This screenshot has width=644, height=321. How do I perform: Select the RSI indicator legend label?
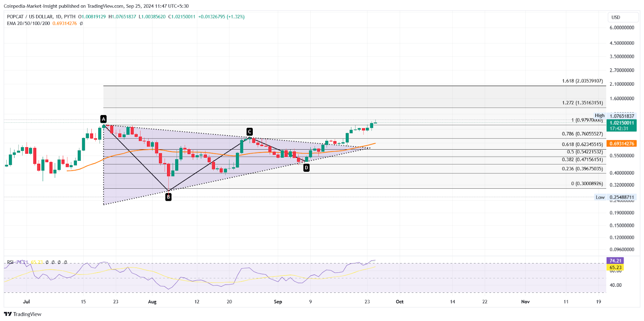(x=10, y=262)
